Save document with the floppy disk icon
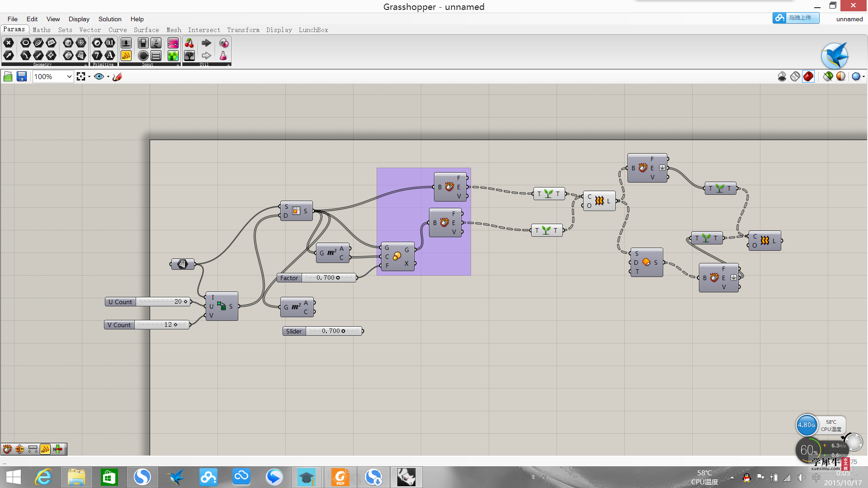The width and height of the screenshot is (868, 488). (x=22, y=76)
